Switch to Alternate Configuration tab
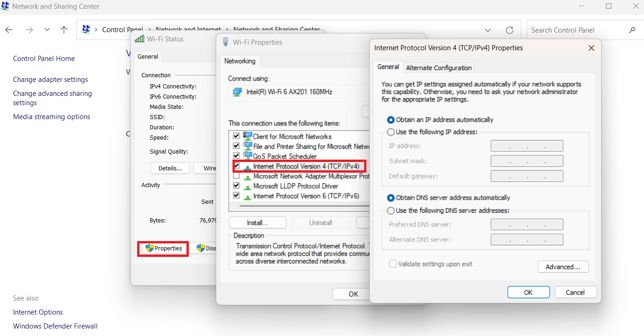Screen dimensions: 644x336 (x=439, y=67)
